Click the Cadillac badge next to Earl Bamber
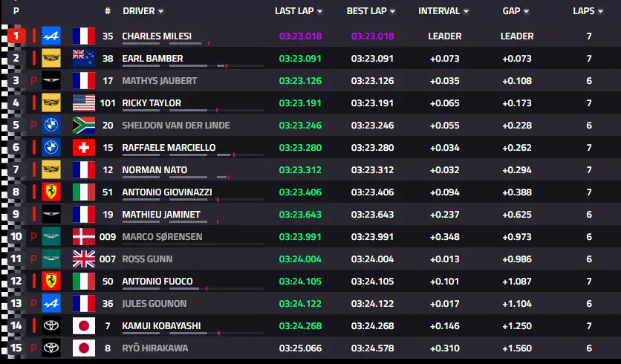Image resolution: width=621 pixels, height=364 pixels. coord(51,58)
